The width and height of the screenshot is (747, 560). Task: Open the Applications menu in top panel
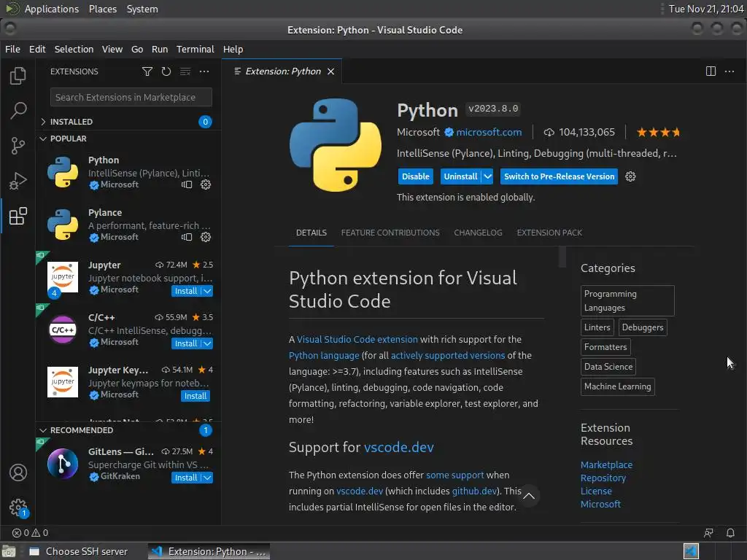pyautogui.click(x=52, y=9)
